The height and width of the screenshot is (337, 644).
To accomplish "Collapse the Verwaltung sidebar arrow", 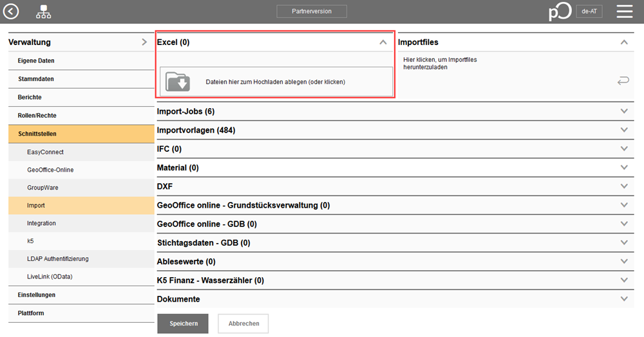I will [x=144, y=42].
